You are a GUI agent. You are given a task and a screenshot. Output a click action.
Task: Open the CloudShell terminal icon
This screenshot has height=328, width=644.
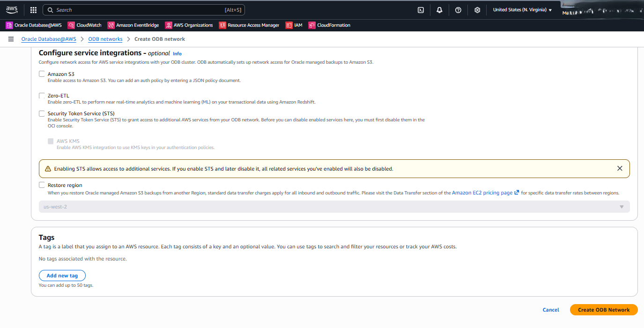point(421,9)
